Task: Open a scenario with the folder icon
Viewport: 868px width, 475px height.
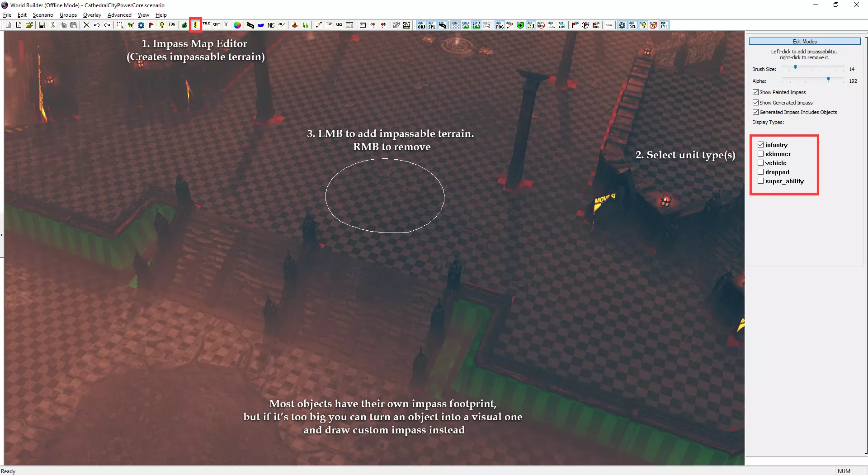Action: pyautogui.click(x=29, y=25)
